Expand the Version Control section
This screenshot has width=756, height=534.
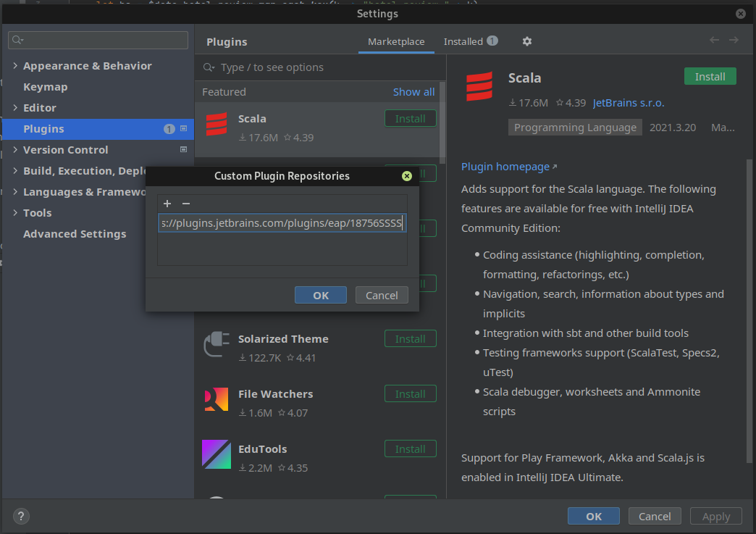point(15,149)
